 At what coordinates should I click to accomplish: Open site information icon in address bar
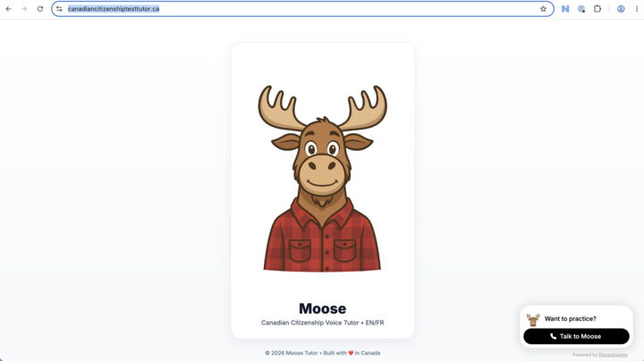click(x=59, y=9)
